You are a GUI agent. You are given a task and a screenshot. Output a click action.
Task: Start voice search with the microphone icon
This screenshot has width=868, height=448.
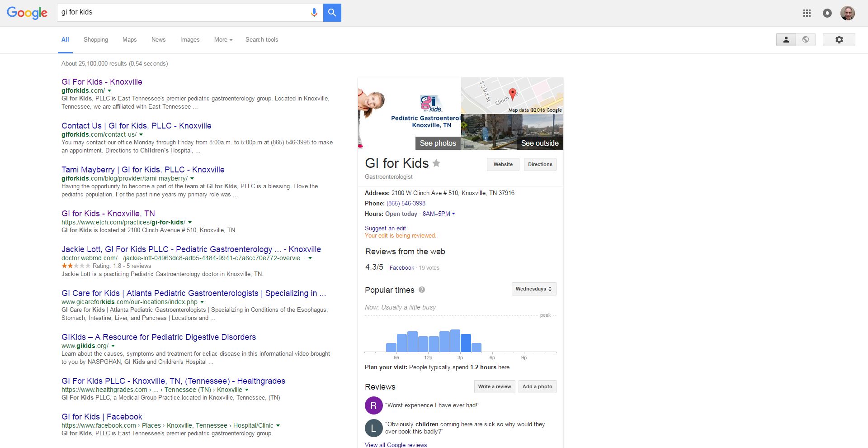tap(314, 13)
